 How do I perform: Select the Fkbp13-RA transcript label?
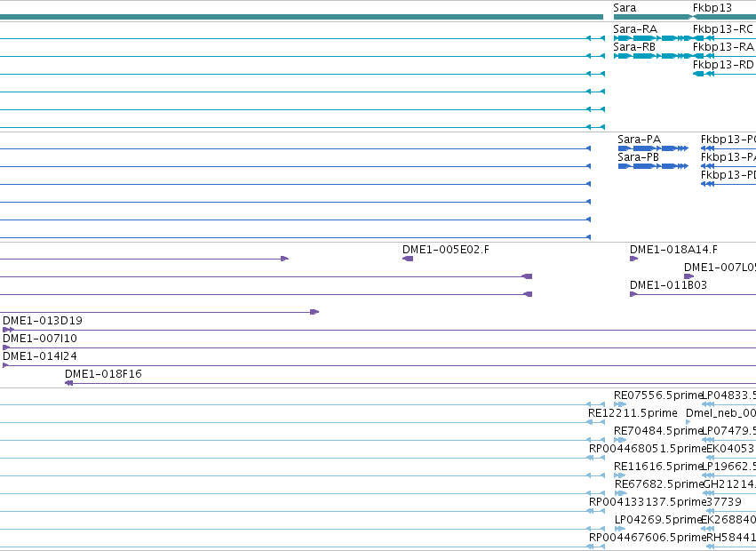(723, 47)
